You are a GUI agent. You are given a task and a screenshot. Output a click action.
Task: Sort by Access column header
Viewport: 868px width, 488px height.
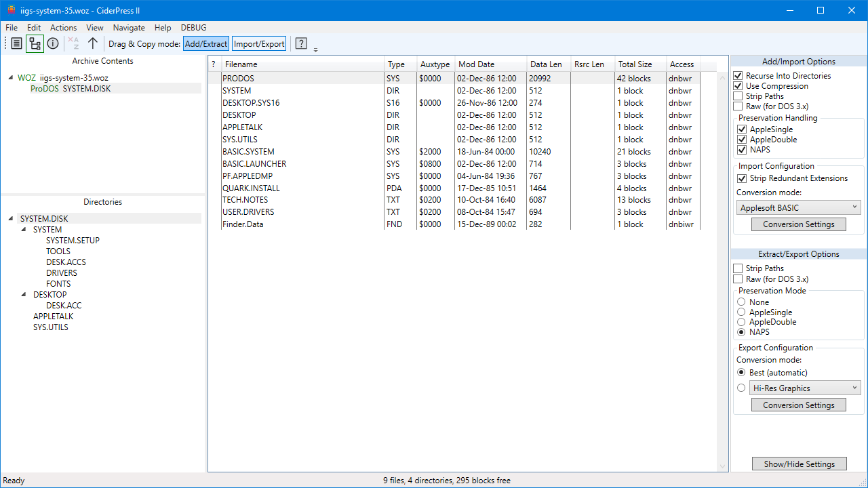point(683,64)
